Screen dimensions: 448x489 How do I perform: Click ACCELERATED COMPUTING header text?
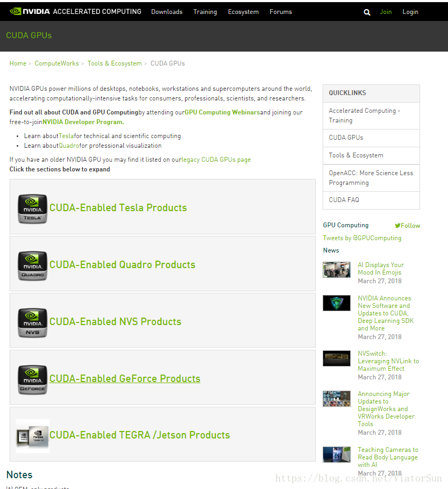(x=97, y=11)
